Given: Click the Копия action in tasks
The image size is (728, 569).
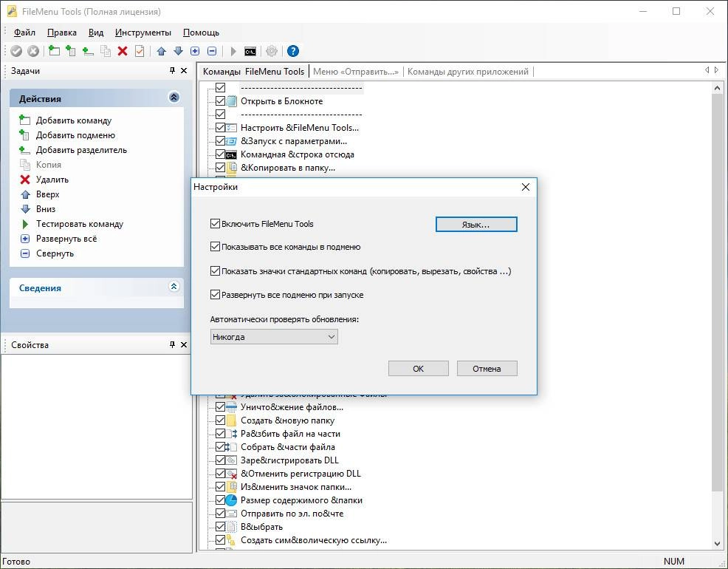Looking at the screenshot, I should click(49, 165).
